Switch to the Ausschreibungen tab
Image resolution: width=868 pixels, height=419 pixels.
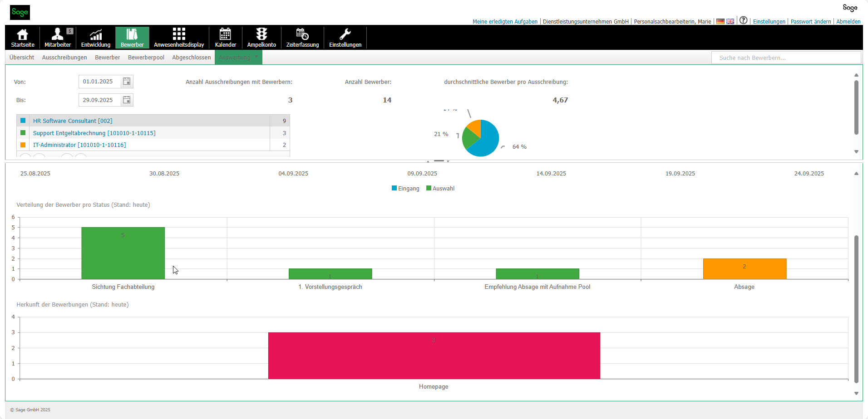pyautogui.click(x=64, y=58)
